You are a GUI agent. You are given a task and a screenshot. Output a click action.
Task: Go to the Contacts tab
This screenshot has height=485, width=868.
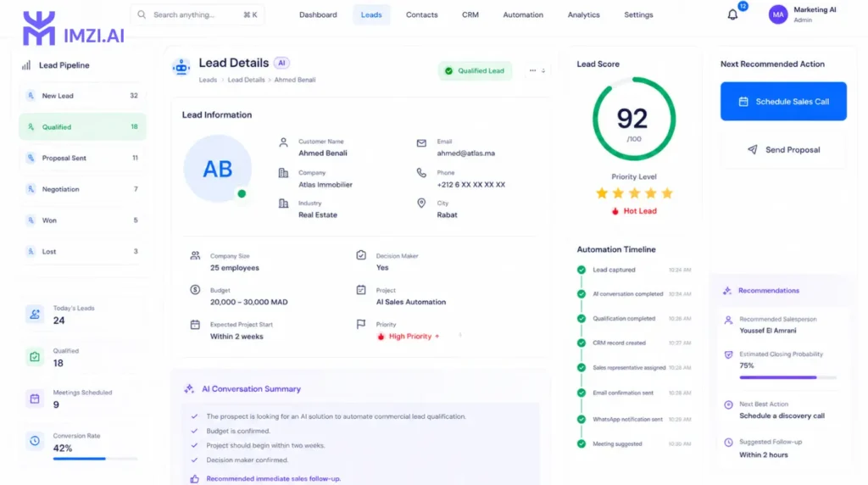point(422,15)
